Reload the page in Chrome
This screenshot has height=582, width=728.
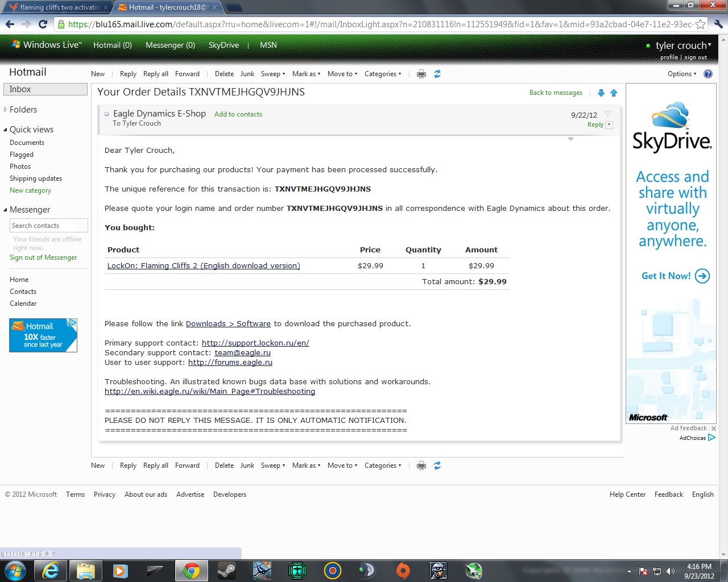(x=43, y=24)
